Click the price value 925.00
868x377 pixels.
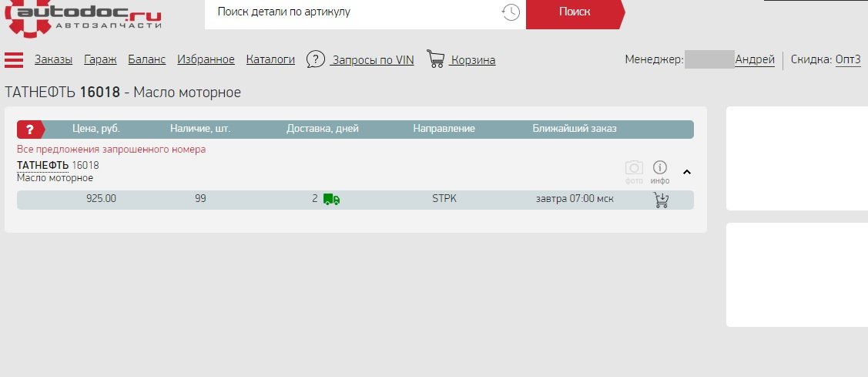tap(102, 198)
